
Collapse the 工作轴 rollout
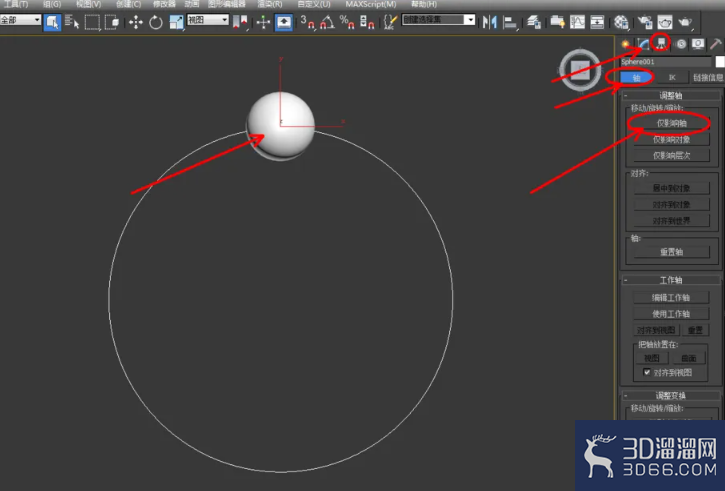[x=671, y=280]
